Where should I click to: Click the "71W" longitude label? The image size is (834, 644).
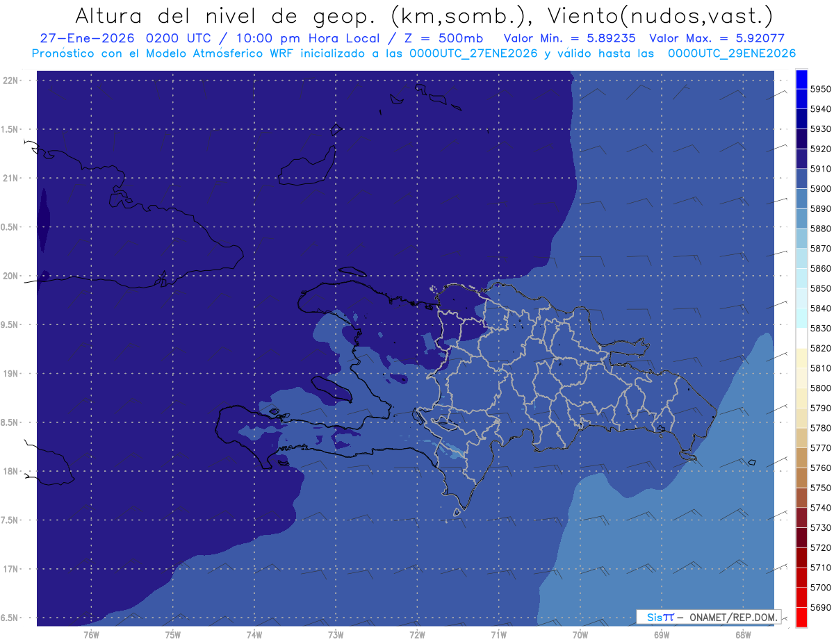tap(498, 635)
